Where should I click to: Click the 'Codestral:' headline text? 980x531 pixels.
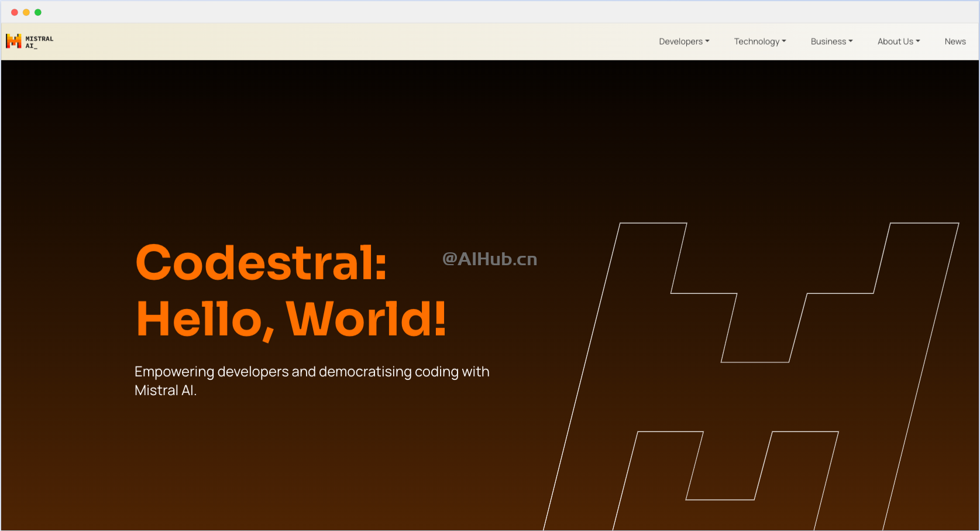click(x=261, y=262)
